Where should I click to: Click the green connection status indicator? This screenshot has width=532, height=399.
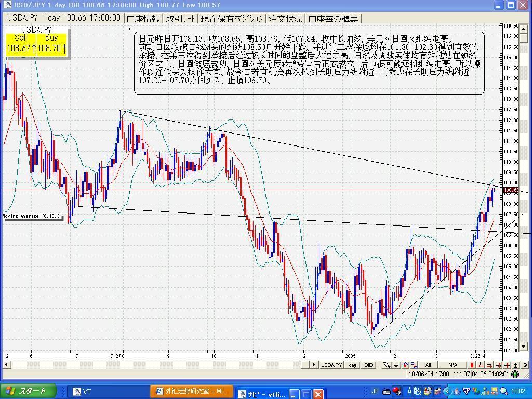point(515,374)
